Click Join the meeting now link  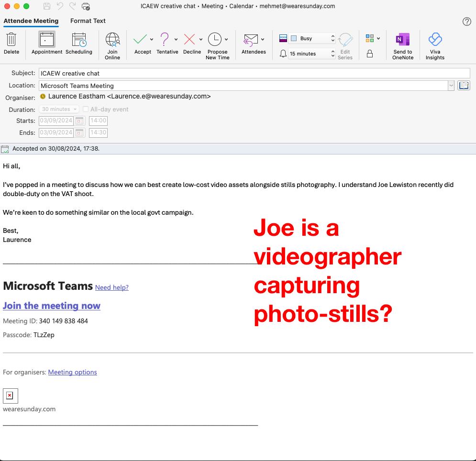[52, 306]
